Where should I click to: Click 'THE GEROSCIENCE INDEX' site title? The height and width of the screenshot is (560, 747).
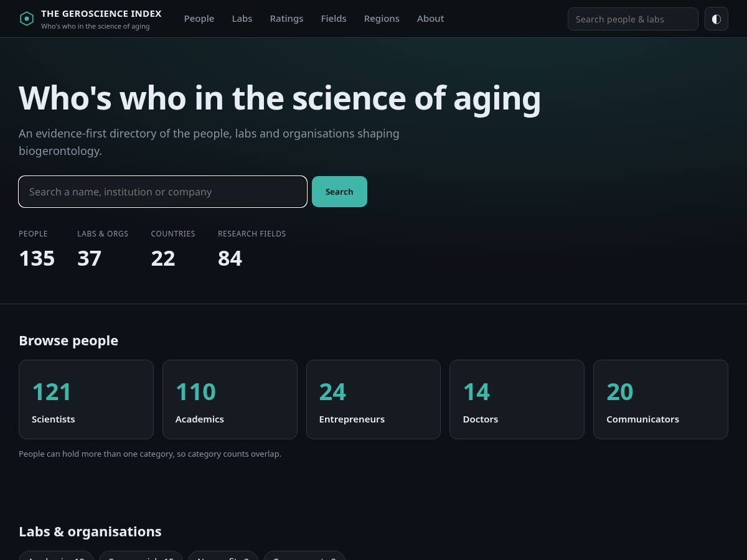tap(101, 14)
